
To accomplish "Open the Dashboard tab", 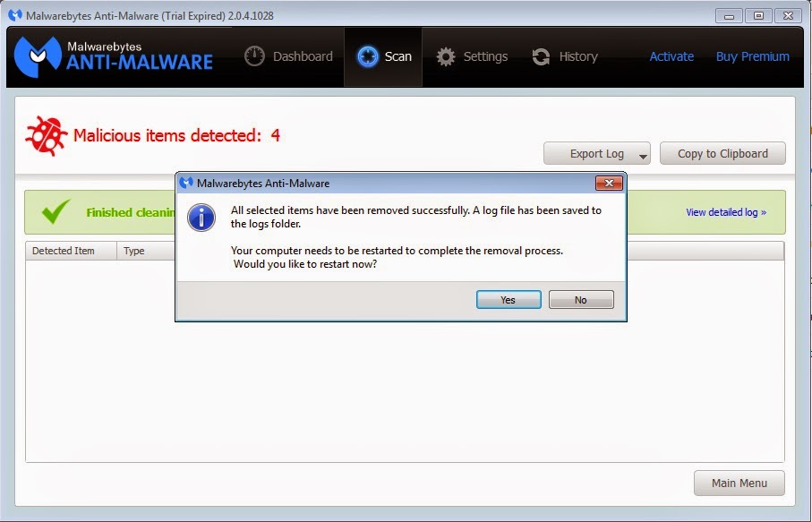I will pyautogui.click(x=289, y=56).
